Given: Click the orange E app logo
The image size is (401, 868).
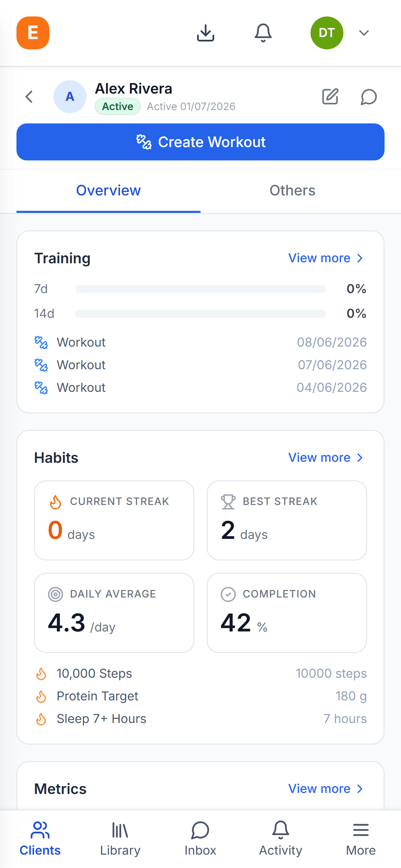Looking at the screenshot, I should point(33,33).
